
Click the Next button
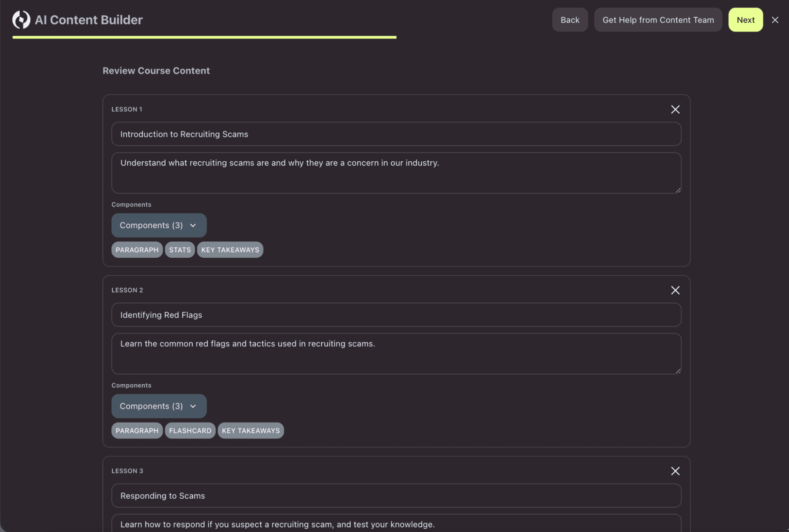tap(745, 20)
